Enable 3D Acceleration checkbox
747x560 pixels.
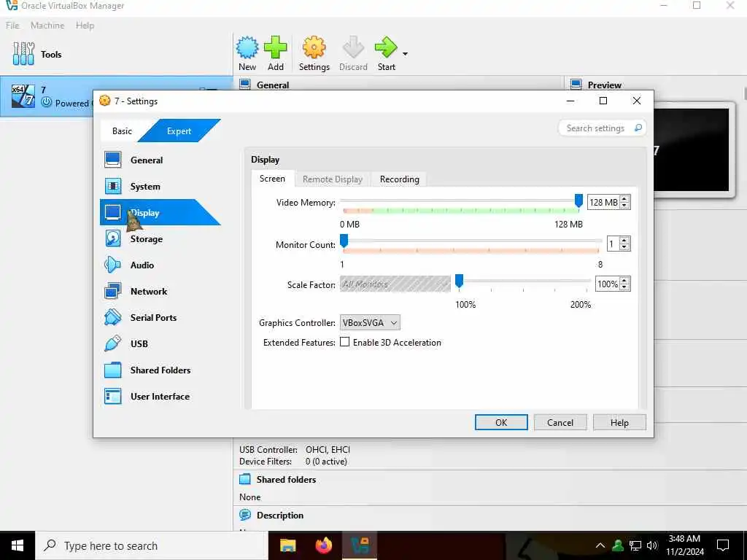click(344, 342)
